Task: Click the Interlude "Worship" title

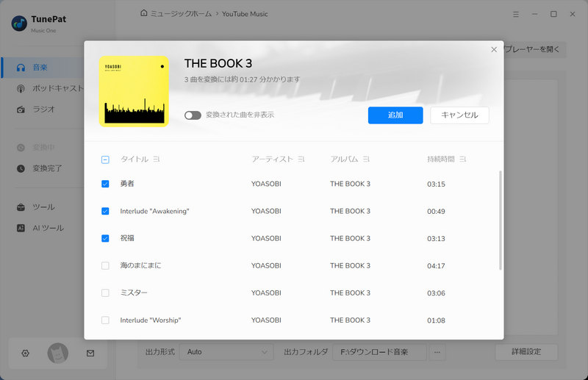Action: [151, 320]
